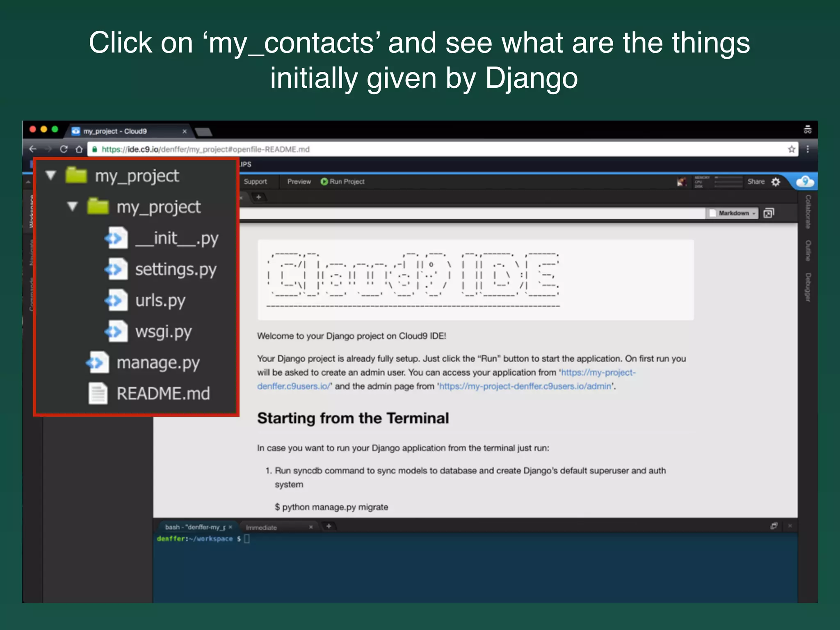Open preferences via the gear icon
Image resolution: width=840 pixels, height=630 pixels.
click(x=776, y=182)
